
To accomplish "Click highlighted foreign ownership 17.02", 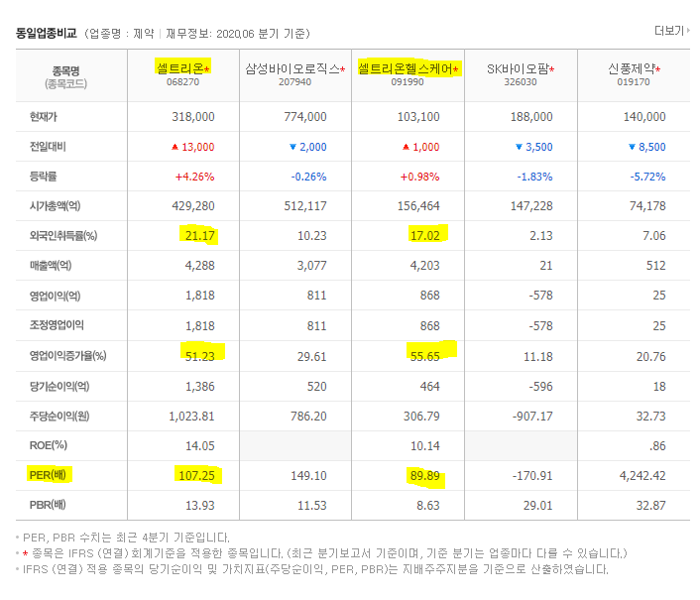I will click(x=425, y=236).
